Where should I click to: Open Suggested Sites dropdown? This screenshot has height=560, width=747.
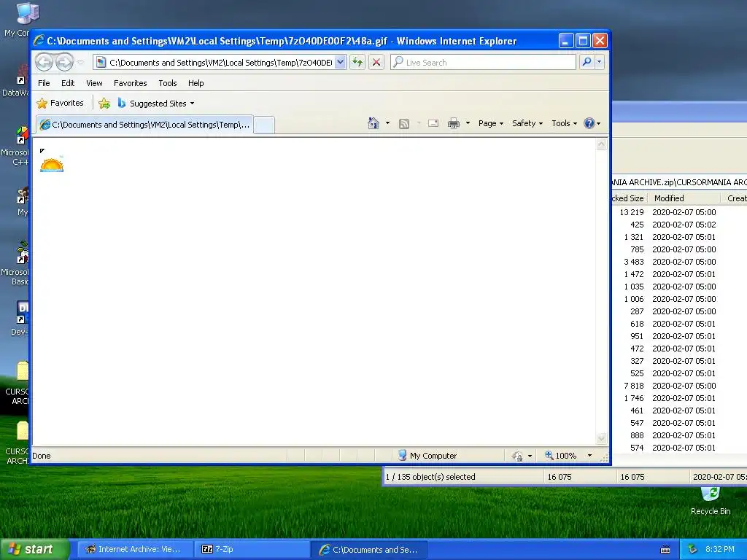pos(156,104)
